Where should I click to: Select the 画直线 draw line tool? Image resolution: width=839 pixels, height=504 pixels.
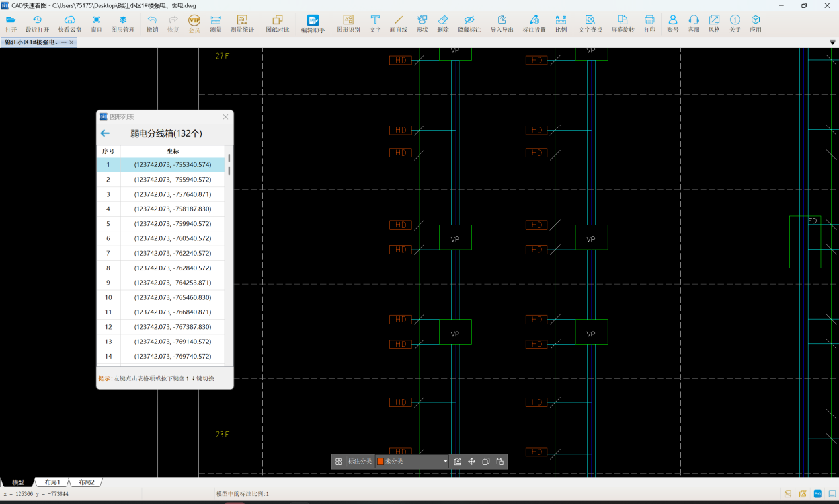(x=399, y=24)
